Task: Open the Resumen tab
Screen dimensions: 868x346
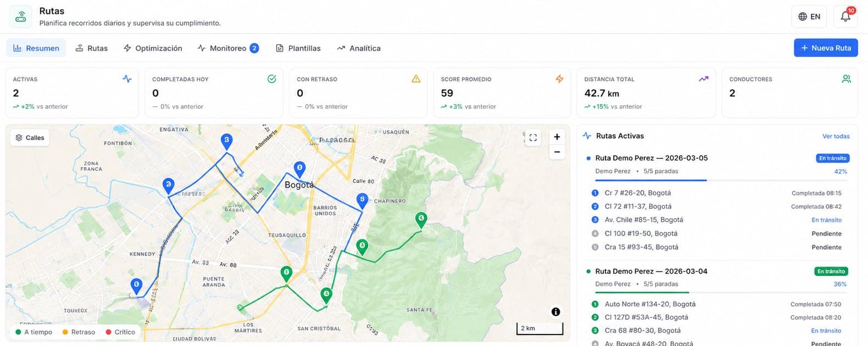Action: point(36,48)
